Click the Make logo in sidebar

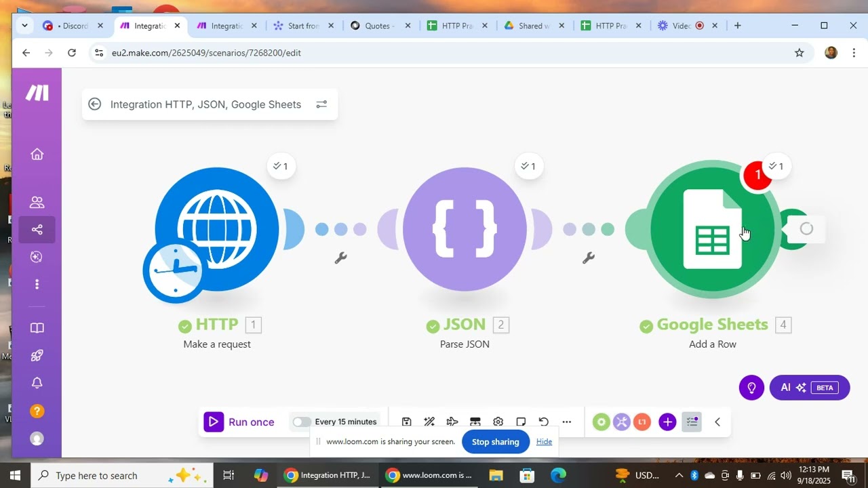[x=37, y=93]
